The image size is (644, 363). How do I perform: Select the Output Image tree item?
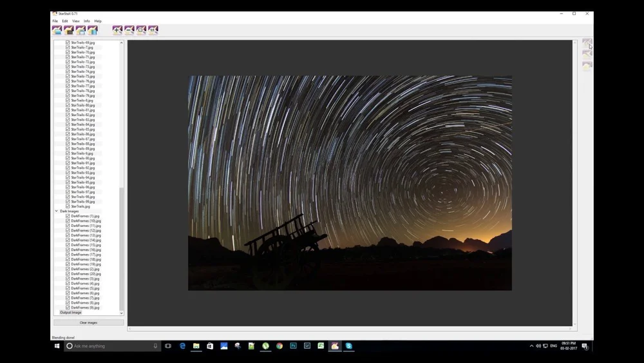(71, 313)
